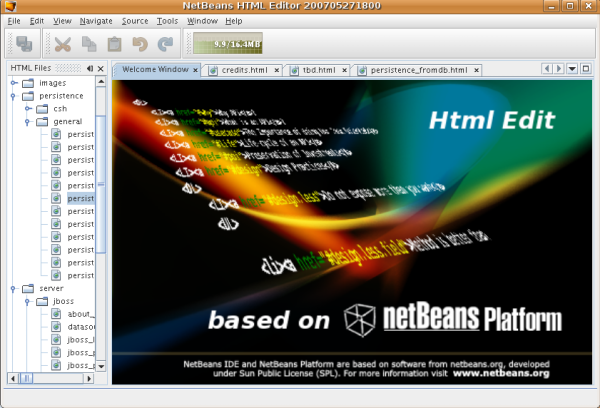Open the Navigate menu

[x=96, y=21]
